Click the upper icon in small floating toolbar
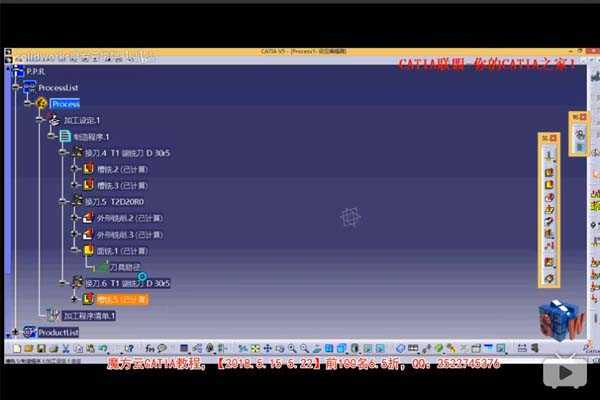The height and width of the screenshot is (400, 600). 580,134
